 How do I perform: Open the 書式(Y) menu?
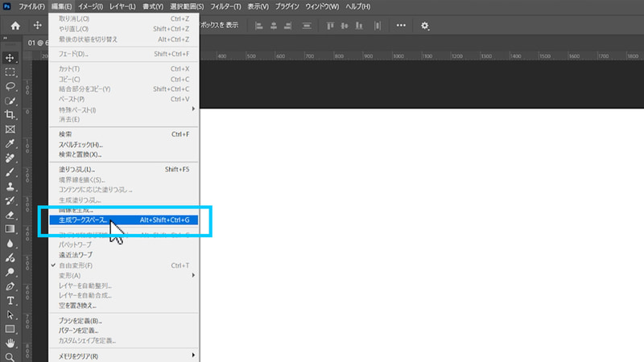pos(153,6)
